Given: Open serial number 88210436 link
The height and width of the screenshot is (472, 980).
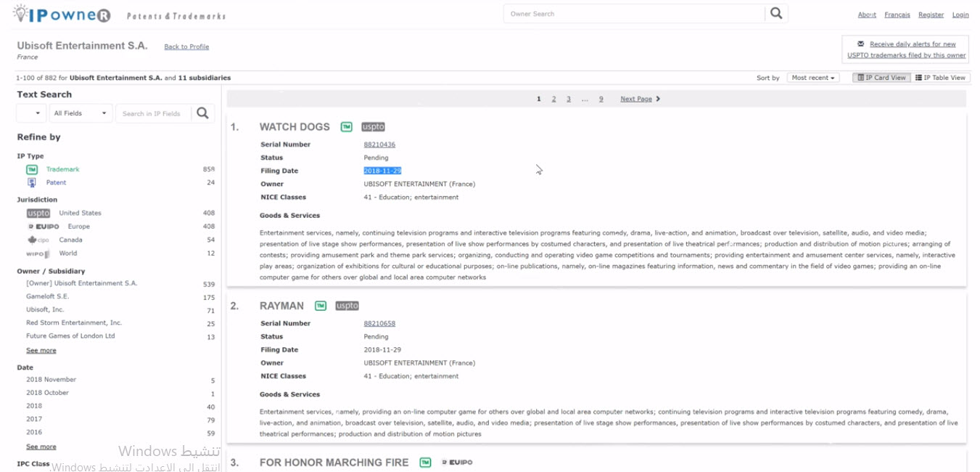Looking at the screenshot, I should coord(379,145).
